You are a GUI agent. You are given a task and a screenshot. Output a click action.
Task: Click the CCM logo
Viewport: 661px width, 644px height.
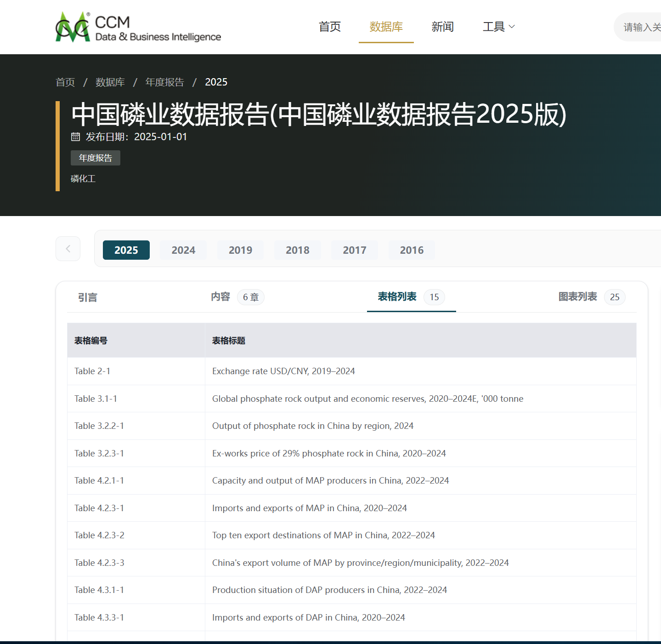(138, 27)
